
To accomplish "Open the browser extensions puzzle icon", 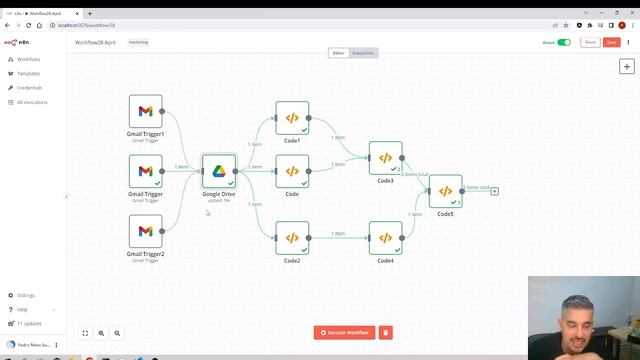I will pos(590,25).
